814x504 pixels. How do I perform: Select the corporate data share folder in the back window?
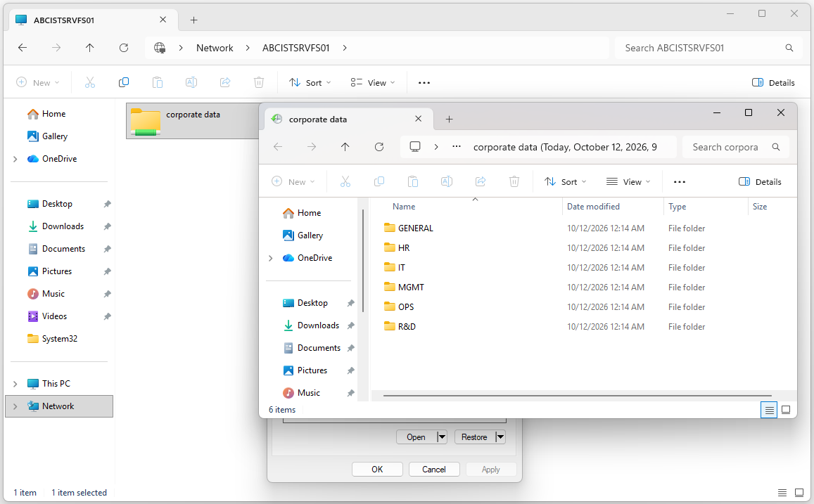[x=193, y=121]
